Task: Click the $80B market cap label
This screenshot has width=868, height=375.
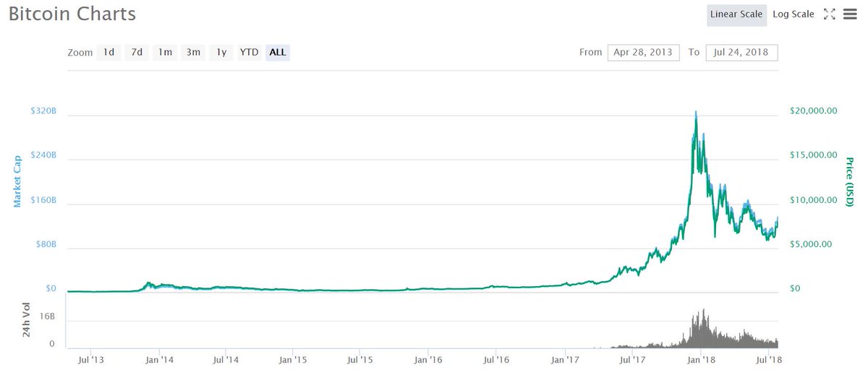Action: pyautogui.click(x=46, y=244)
